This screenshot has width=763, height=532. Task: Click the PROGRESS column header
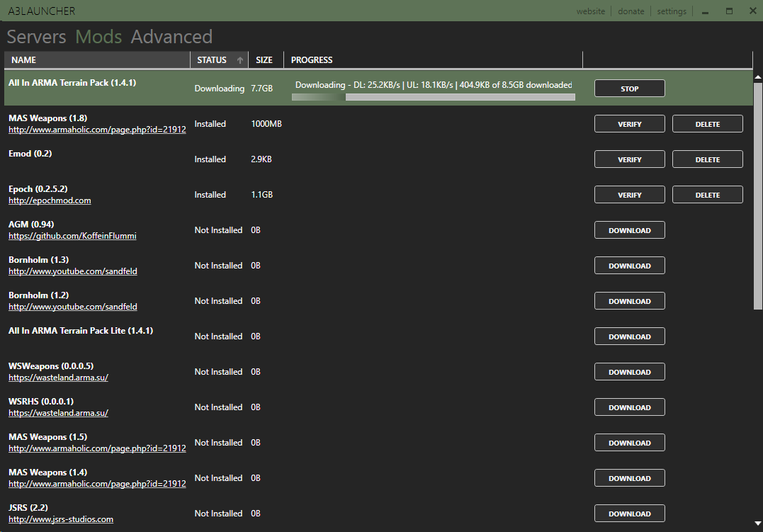(x=433, y=60)
